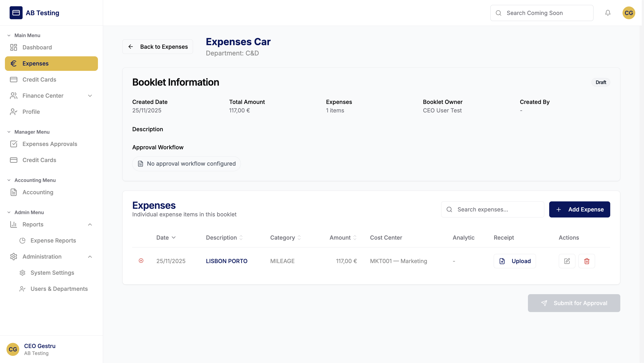Open the Accounting page icon
The height and width of the screenshot is (363, 644).
[x=14, y=192]
